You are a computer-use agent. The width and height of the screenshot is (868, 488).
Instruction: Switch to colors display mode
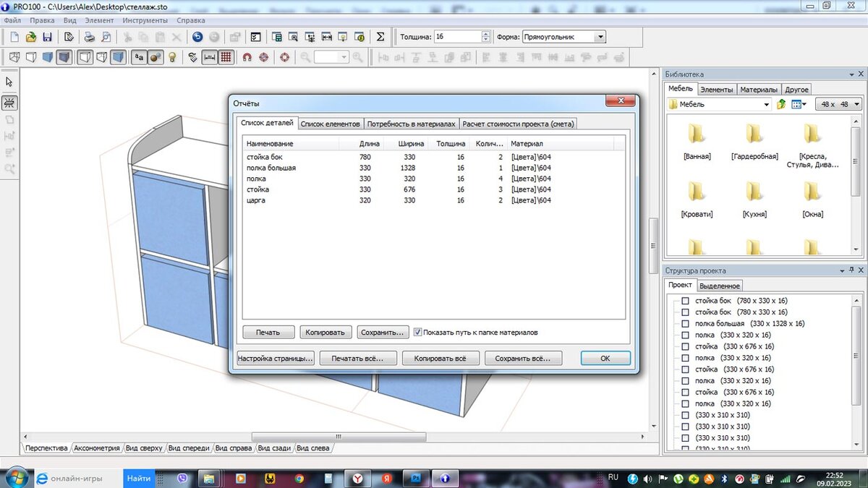coord(48,57)
